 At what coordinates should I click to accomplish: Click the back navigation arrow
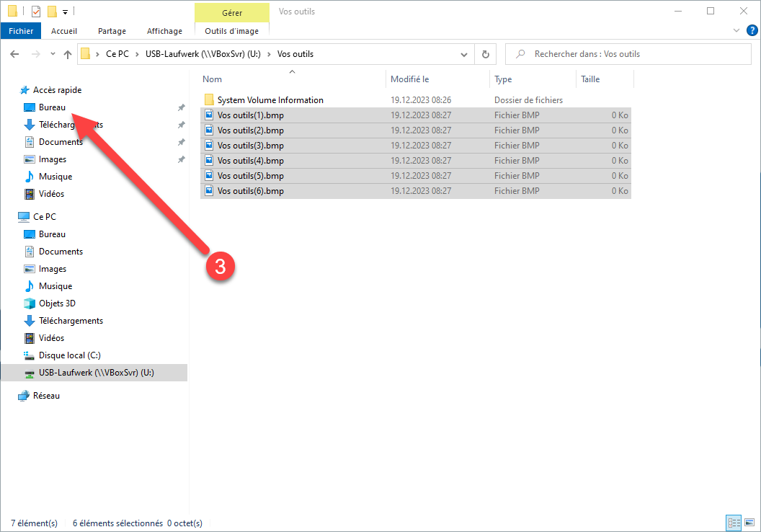click(x=14, y=54)
